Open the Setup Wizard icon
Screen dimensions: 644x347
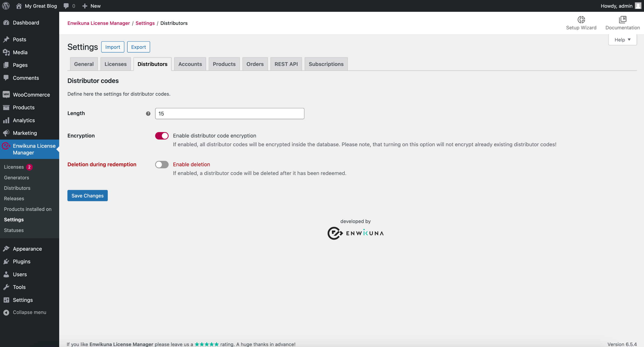pyautogui.click(x=581, y=20)
